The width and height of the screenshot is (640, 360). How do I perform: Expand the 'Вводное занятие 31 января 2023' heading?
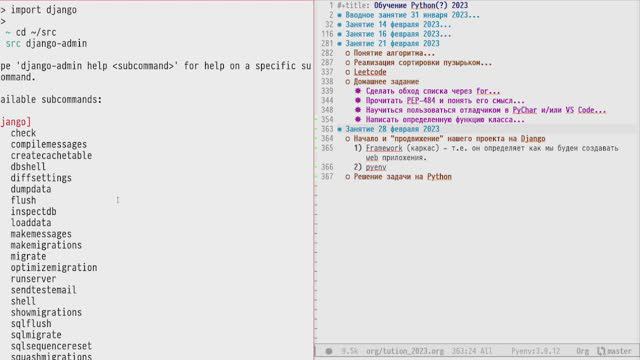pyautogui.click(x=412, y=15)
